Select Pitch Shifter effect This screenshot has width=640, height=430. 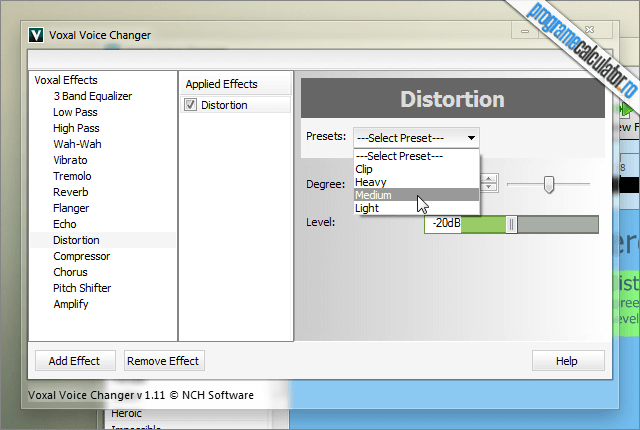(82, 288)
